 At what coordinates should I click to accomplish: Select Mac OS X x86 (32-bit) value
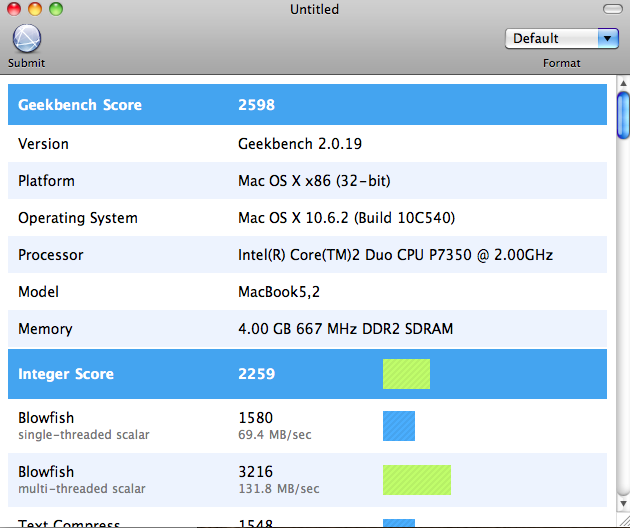(314, 181)
